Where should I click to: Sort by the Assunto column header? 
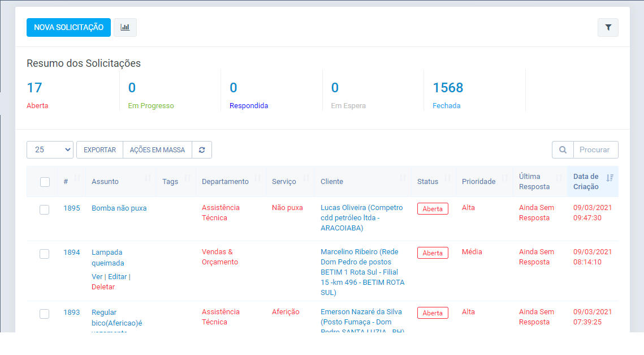105,181
